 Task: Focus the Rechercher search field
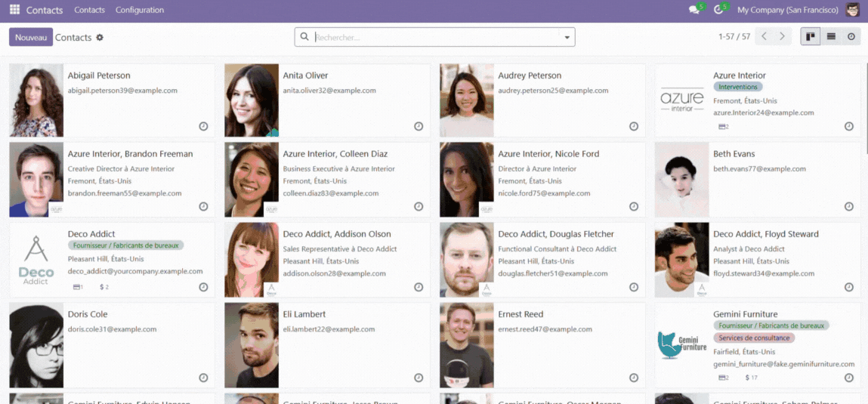click(x=436, y=37)
